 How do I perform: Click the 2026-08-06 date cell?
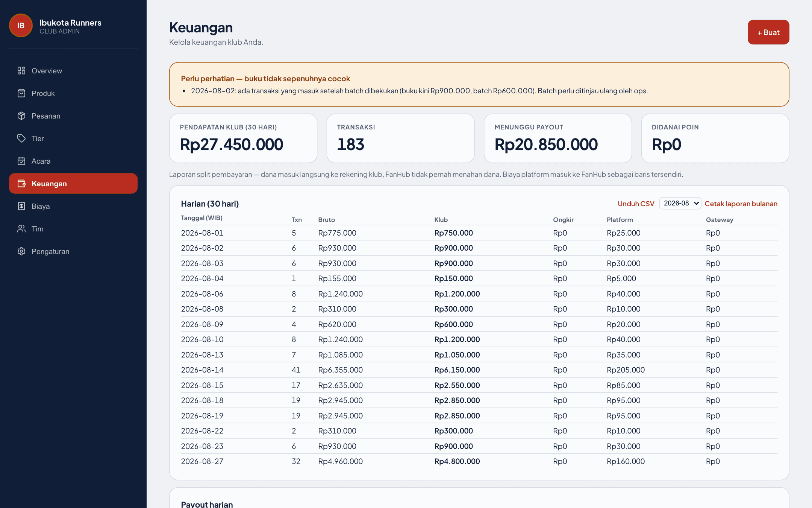coord(202,294)
